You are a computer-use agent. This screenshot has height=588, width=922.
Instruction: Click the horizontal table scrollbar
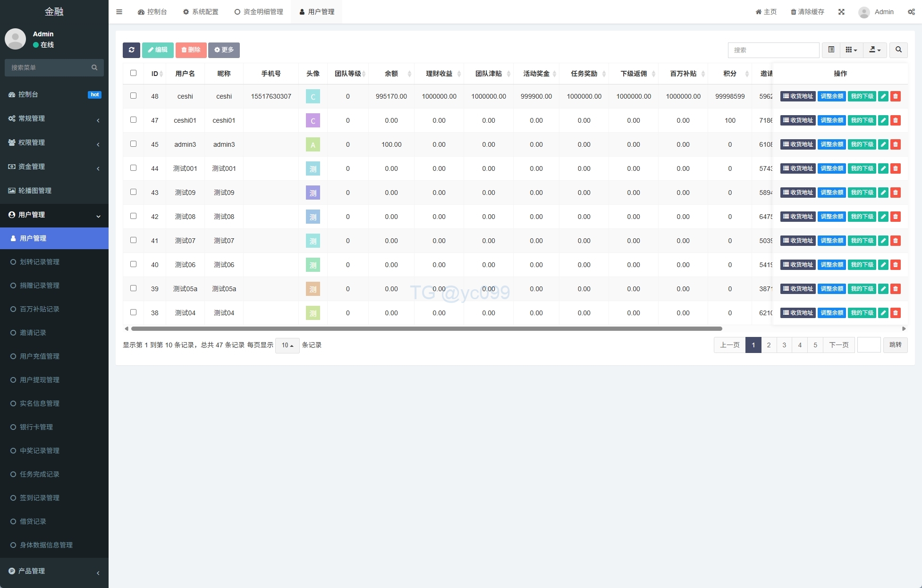(426, 328)
